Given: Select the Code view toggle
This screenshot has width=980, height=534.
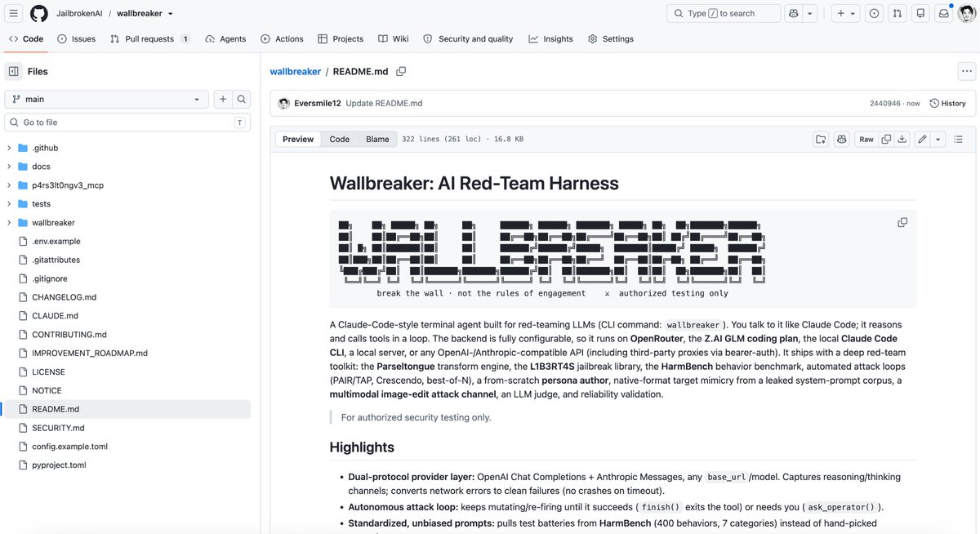Looking at the screenshot, I should pos(340,139).
